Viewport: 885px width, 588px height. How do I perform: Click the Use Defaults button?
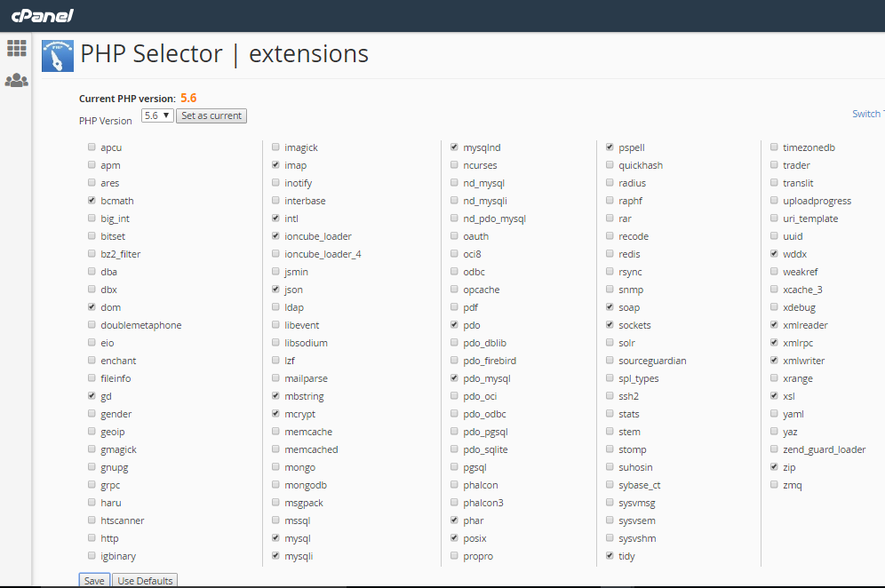[x=145, y=581]
